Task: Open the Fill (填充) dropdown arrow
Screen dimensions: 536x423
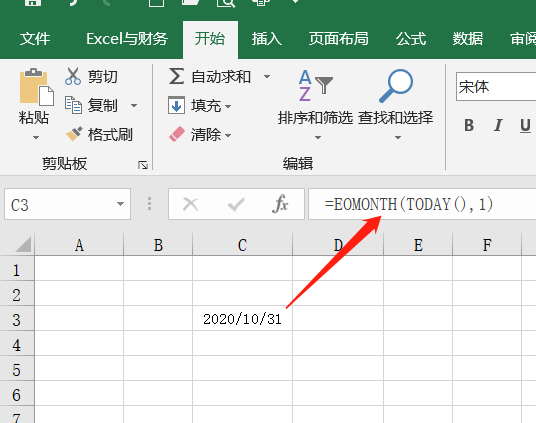Action: click(228, 106)
